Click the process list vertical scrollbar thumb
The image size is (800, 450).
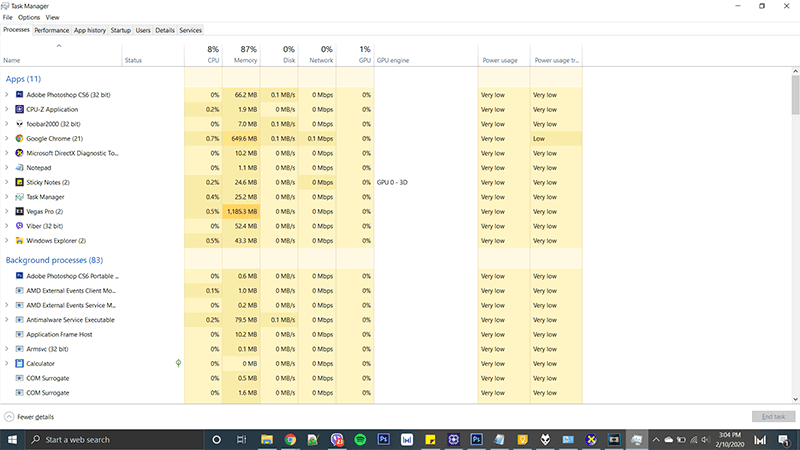(x=795, y=95)
